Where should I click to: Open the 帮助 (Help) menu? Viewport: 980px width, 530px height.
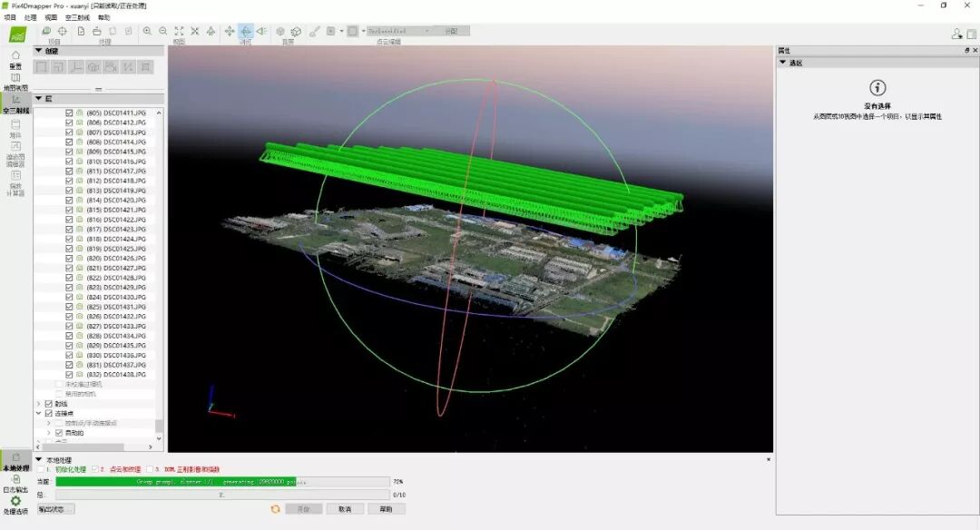point(103,17)
